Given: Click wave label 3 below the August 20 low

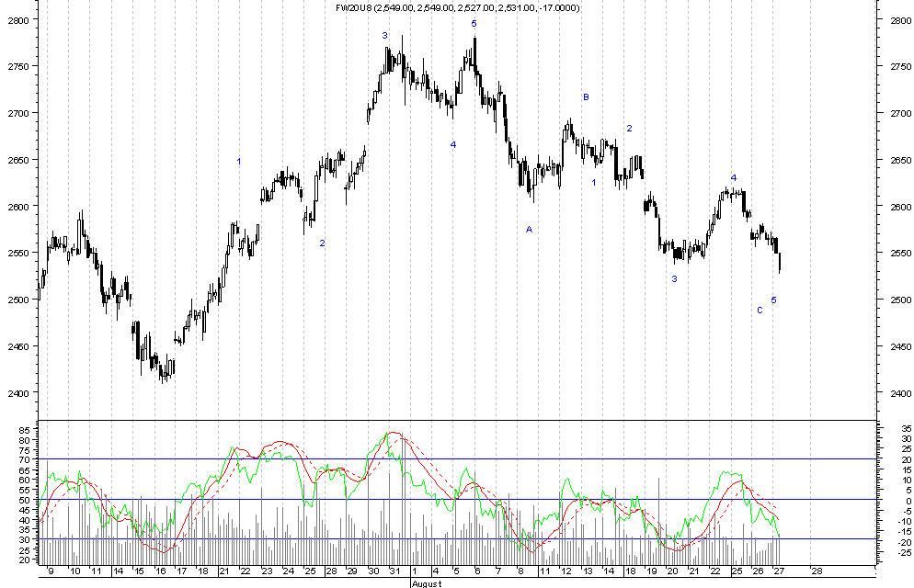Looking at the screenshot, I should [x=674, y=279].
